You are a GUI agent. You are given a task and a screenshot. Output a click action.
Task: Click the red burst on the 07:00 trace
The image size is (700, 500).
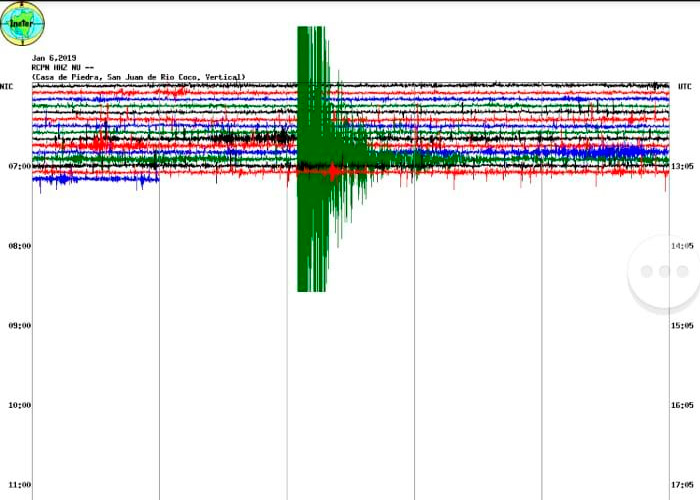pyautogui.click(x=332, y=172)
